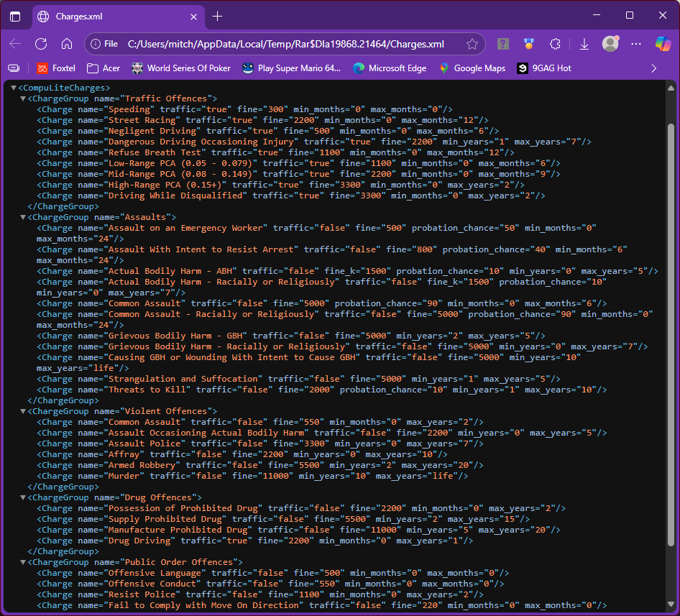Collapse the CompuLiteCharges root node
Image resolution: width=680 pixels, height=616 pixels.
[14, 88]
